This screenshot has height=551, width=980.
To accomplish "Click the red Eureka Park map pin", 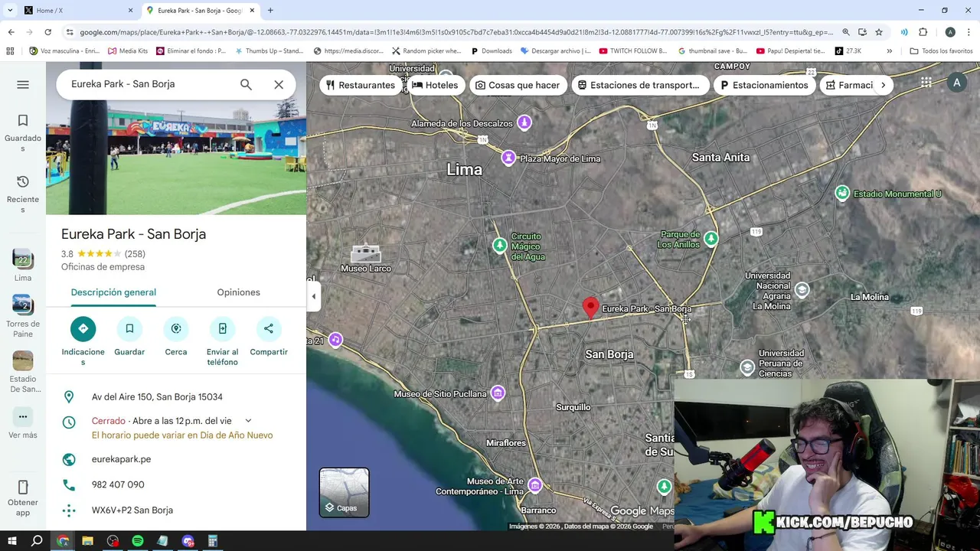I will tap(590, 308).
